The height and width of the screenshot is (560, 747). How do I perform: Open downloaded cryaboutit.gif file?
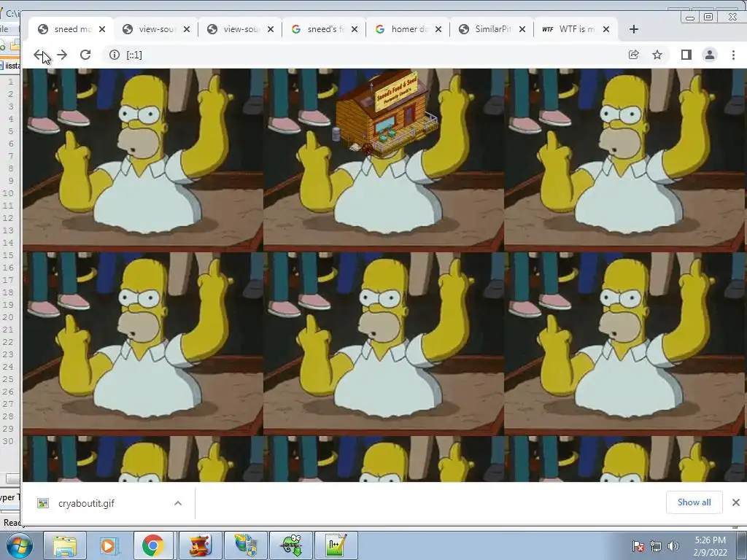tap(86, 503)
